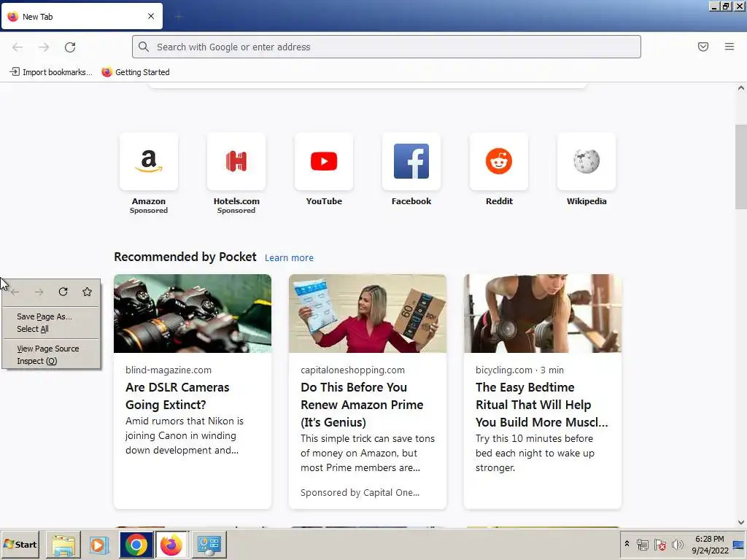Click the forward arrow in context menu

click(x=39, y=292)
